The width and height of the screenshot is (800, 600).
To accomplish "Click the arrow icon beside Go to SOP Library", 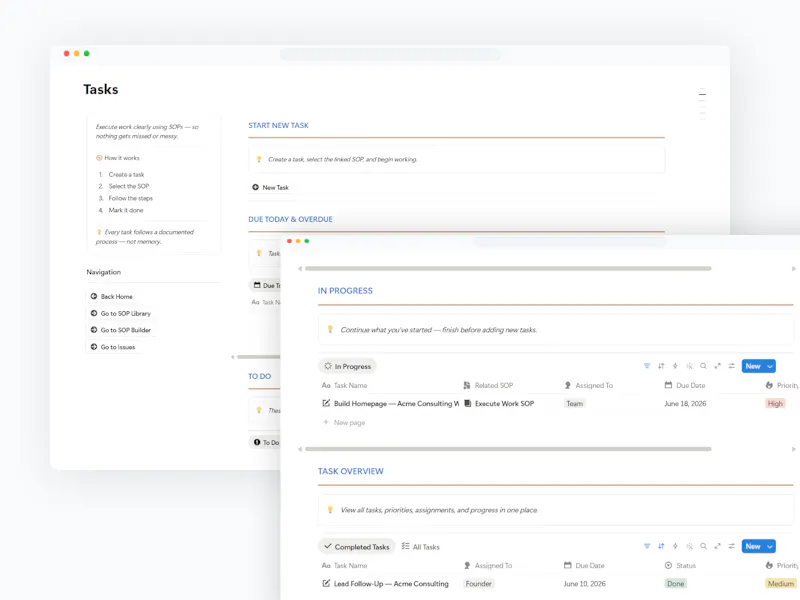I will click(94, 313).
